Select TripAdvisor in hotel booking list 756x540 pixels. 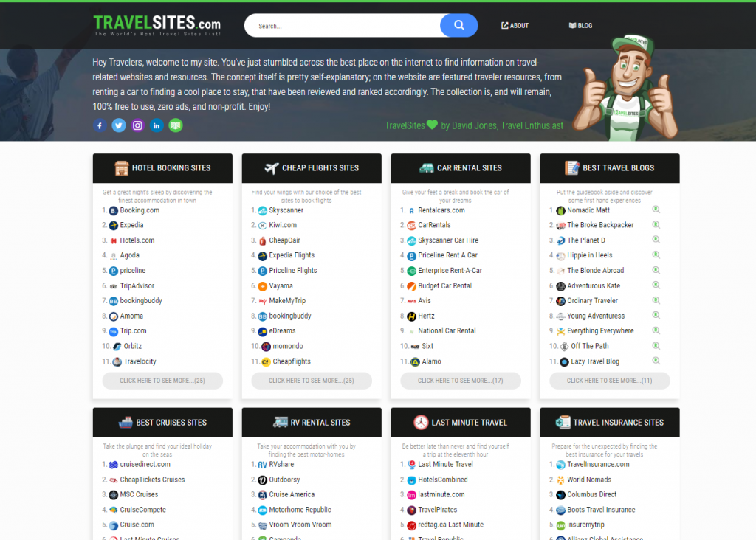[x=137, y=285]
